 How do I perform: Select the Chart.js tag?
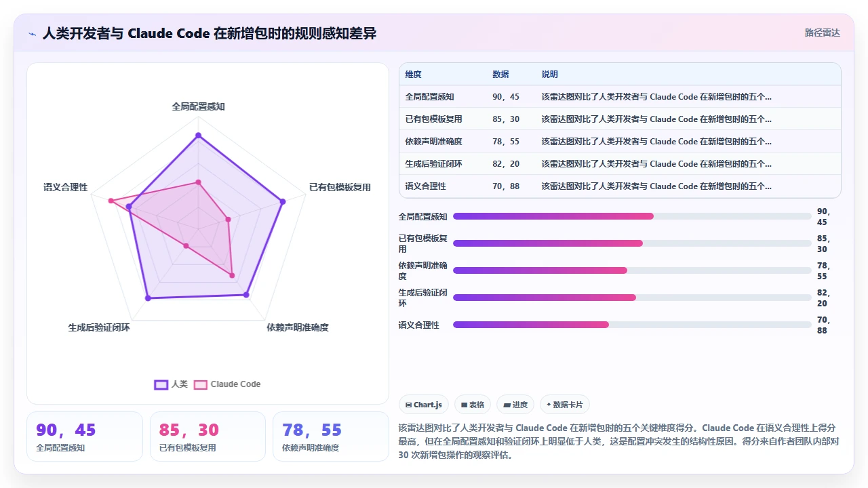click(x=424, y=405)
